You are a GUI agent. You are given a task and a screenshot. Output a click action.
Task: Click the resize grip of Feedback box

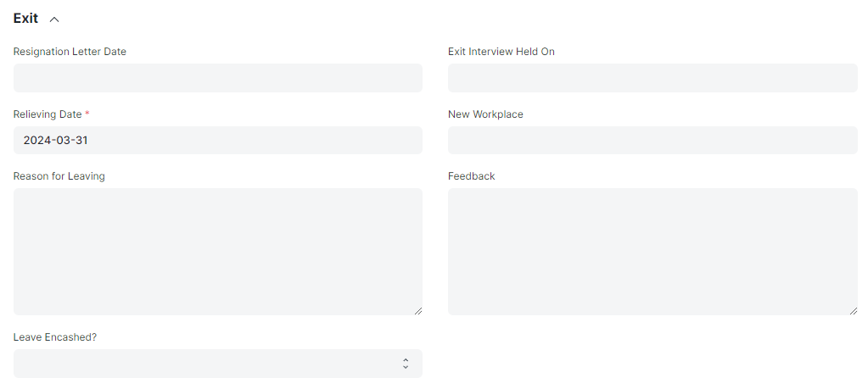point(853,311)
